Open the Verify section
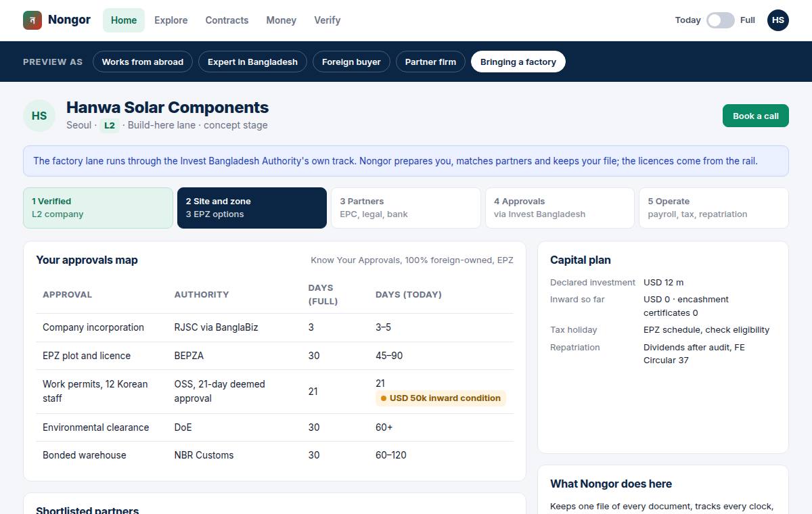 328,20
